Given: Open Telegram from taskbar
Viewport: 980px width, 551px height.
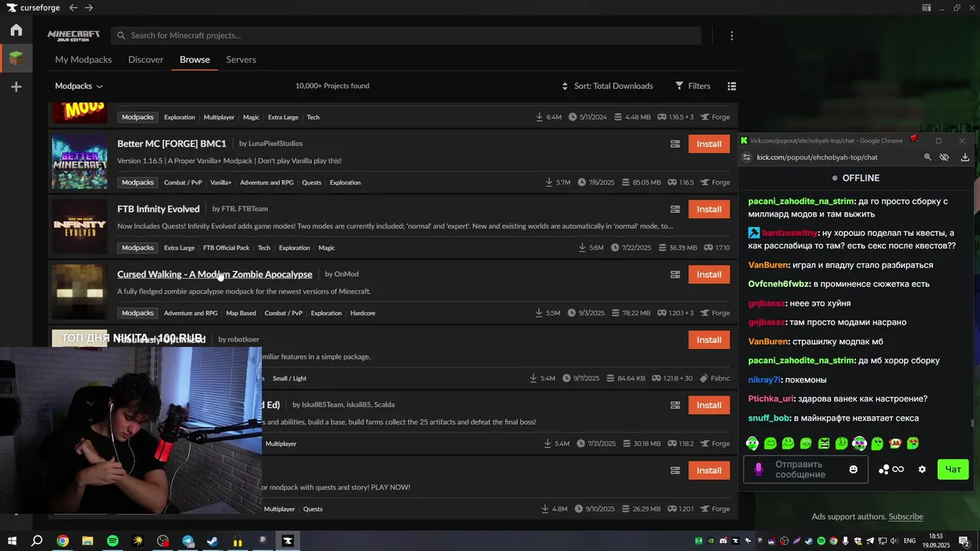Looking at the screenshot, I should [x=188, y=541].
